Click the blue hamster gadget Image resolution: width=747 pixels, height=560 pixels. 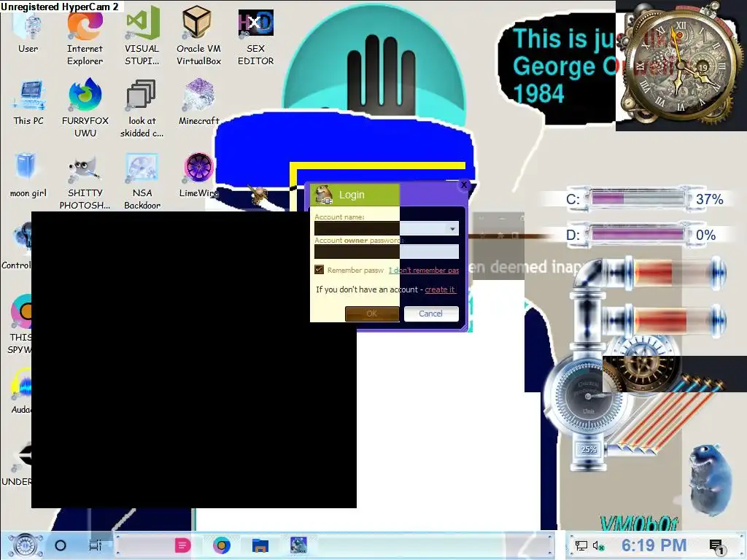pyautogui.click(x=712, y=480)
